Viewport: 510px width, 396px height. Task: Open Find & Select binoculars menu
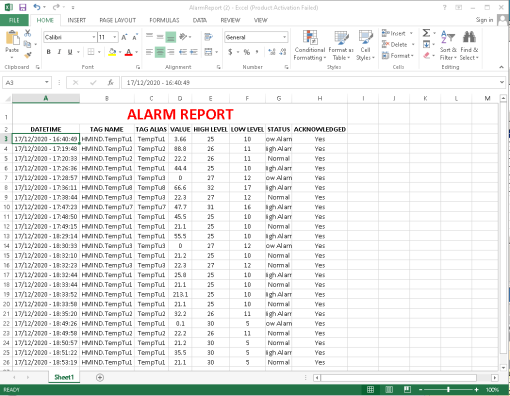[469, 45]
